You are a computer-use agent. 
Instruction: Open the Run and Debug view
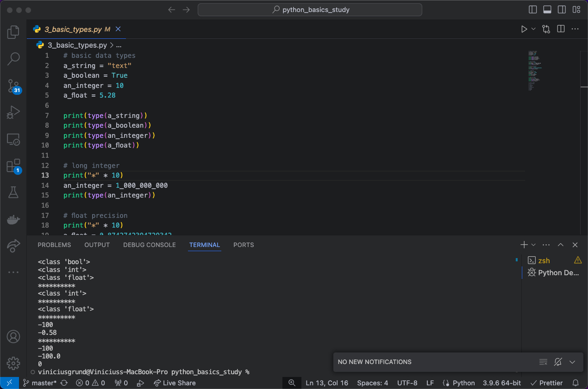tap(13, 112)
